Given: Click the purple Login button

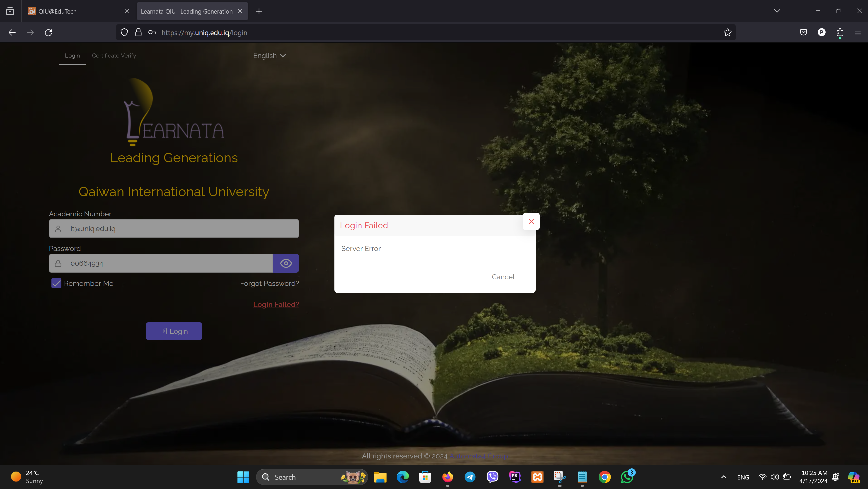Looking at the screenshot, I should (x=174, y=331).
